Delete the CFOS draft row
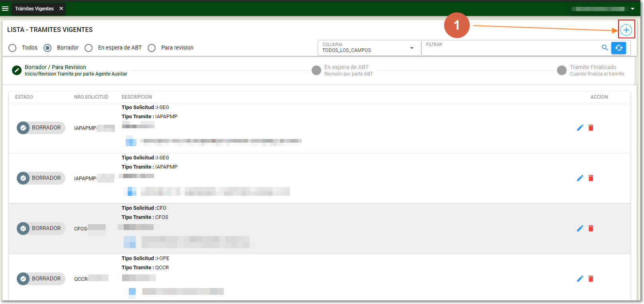The image size is (644, 304). pyautogui.click(x=591, y=228)
